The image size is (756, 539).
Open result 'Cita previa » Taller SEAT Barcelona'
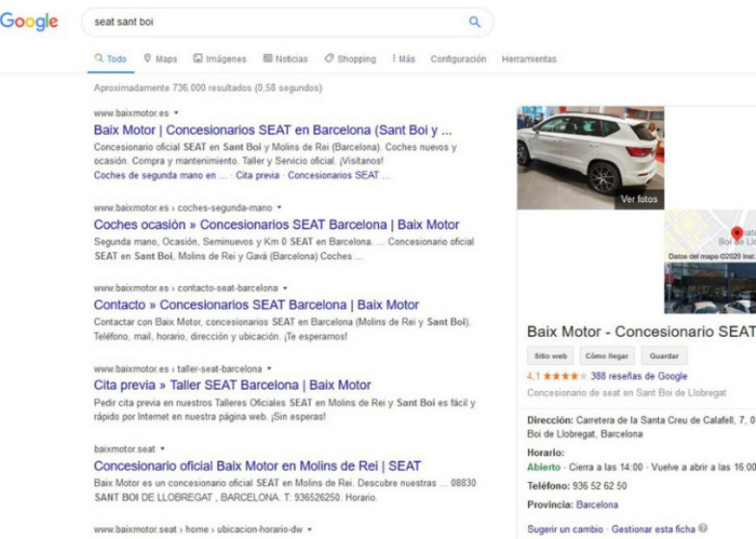click(x=233, y=385)
